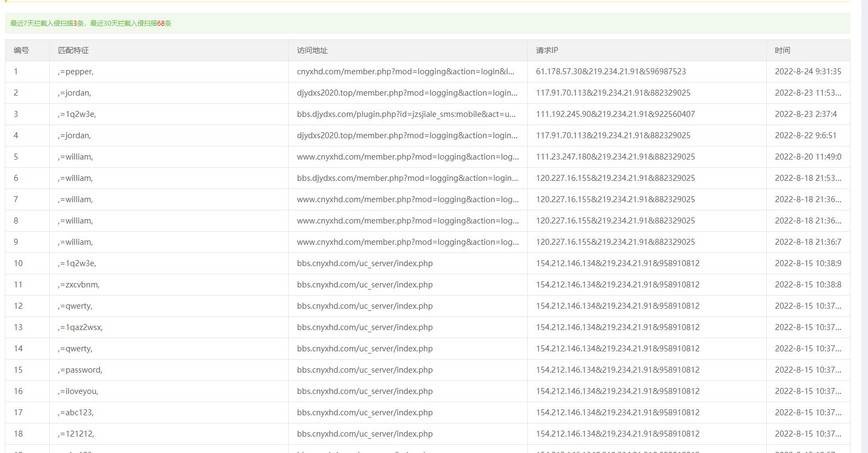Click the djydxs2020.top address in row 2

tap(407, 93)
